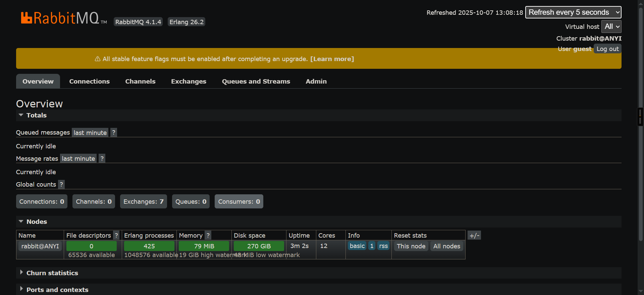The image size is (644, 295).
Task: Open help for Global counts
Action: coord(61,184)
